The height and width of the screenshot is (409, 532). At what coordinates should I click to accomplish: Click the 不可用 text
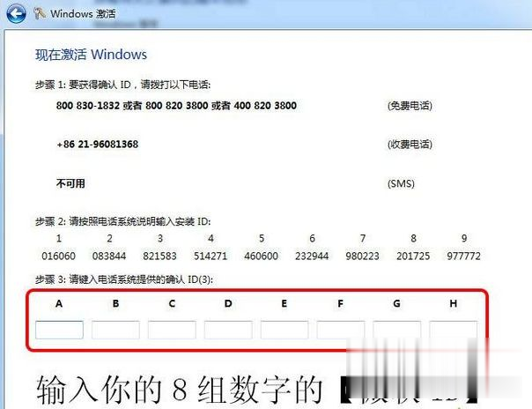coord(70,183)
